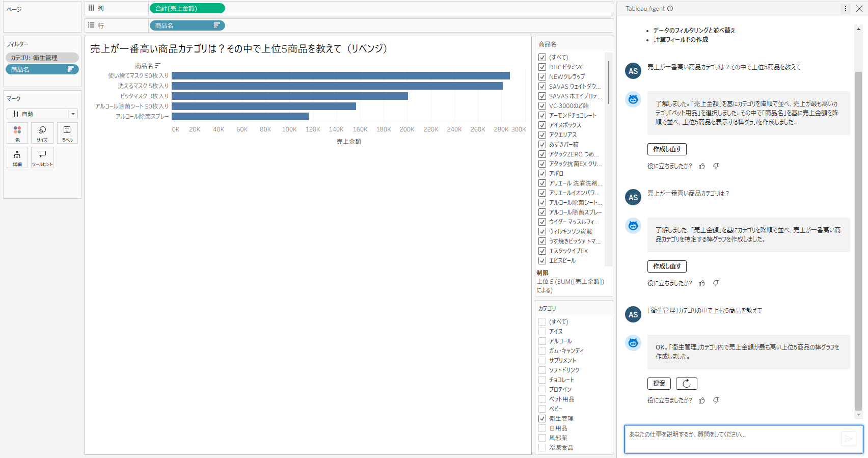The image size is (868, 458).
Task: Thumbs up the ペット用品 answer
Action: pyautogui.click(x=702, y=166)
